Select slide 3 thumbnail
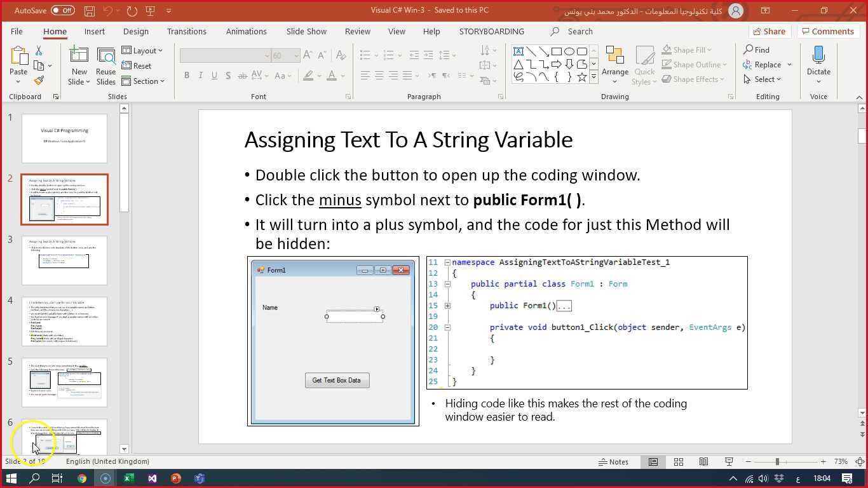Viewport: 868px width, 488px height. (64, 261)
